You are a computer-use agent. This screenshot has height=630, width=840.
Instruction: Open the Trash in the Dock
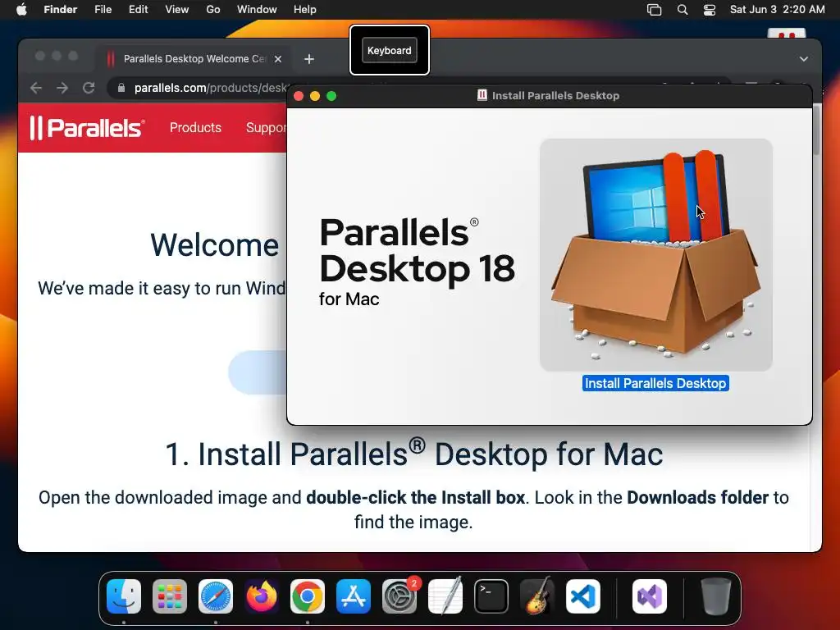[x=715, y=596]
